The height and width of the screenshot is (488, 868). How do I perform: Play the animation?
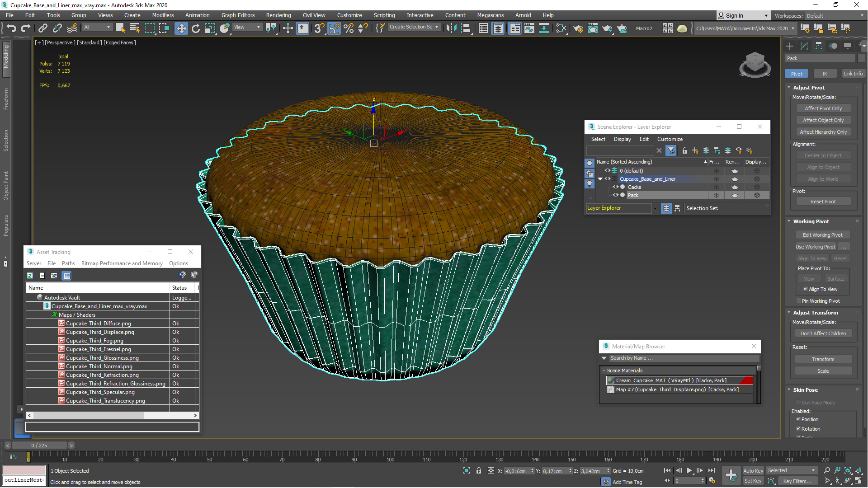pyautogui.click(x=689, y=470)
